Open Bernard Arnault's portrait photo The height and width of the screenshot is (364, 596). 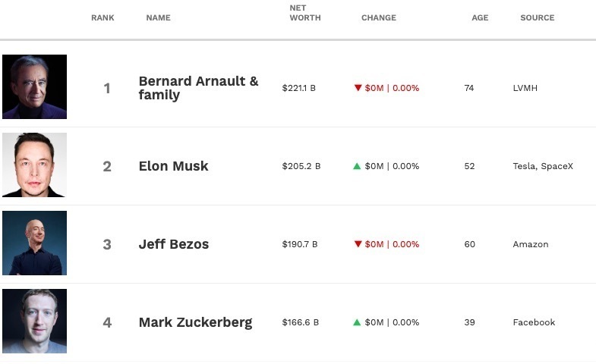tap(35, 86)
